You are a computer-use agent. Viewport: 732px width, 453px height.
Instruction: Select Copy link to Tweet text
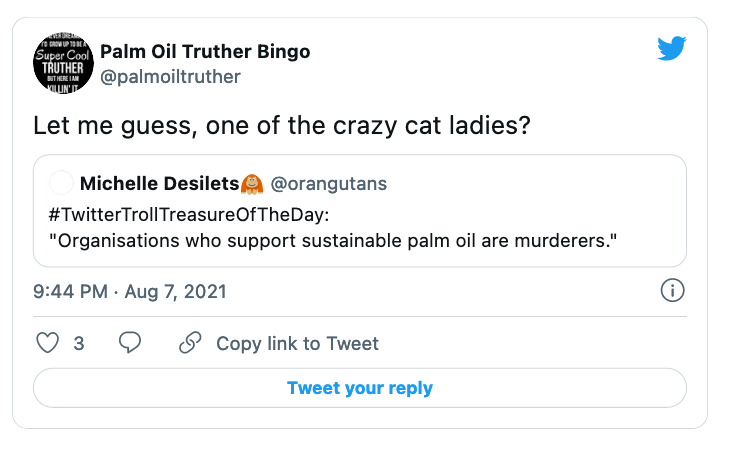[x=297, y=343]
